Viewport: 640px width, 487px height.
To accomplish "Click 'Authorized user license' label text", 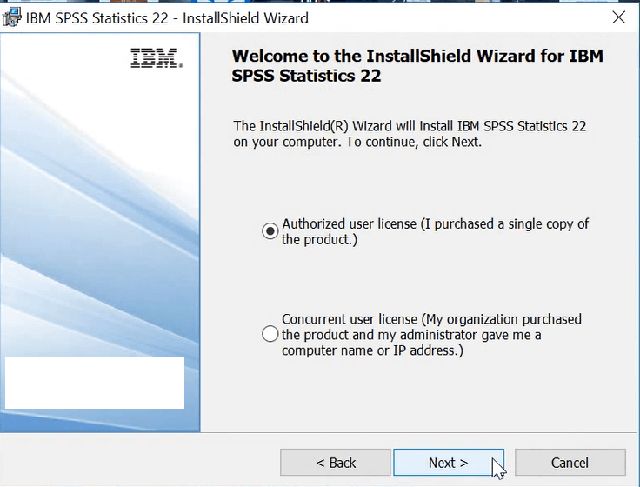I will pos(435,231).
